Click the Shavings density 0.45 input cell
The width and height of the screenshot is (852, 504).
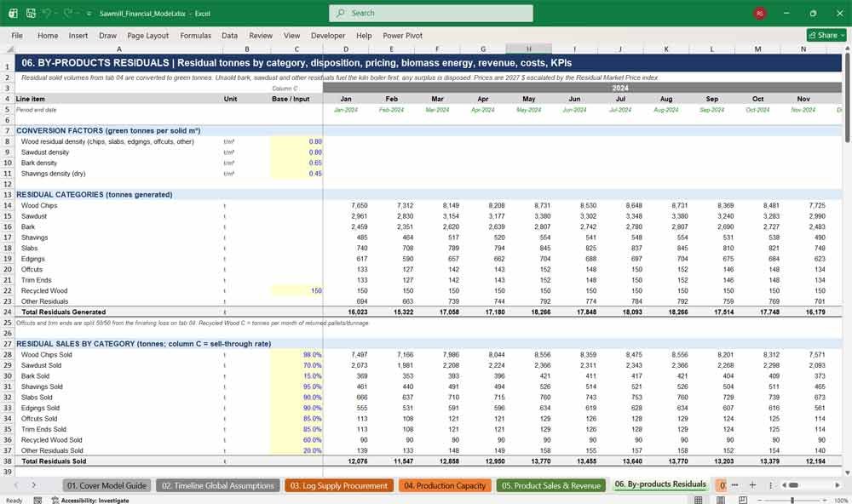tap(296, 174)
